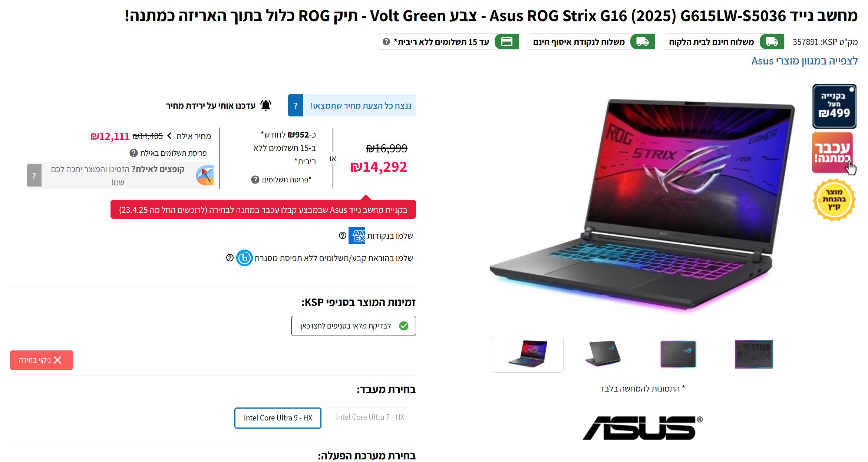This screenshot has height=462, width=868.
Task: Open the link to view all Asus products
Action: pyautogui.click(x=805, y=61)
